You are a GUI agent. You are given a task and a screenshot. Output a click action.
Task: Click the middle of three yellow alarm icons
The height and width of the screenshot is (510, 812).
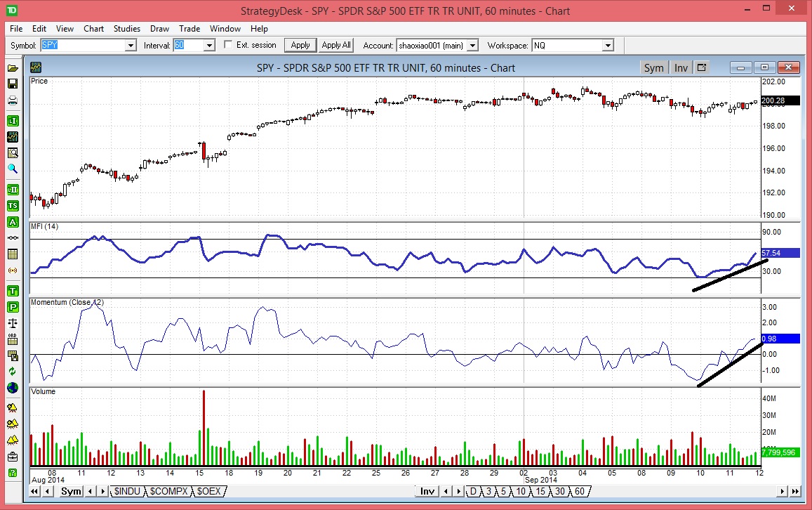[x=13, y=424]
